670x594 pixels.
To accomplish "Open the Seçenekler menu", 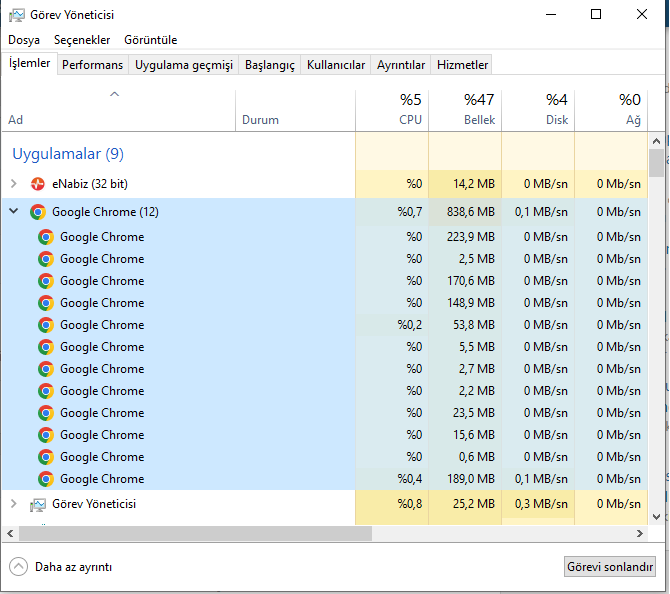I will point(82,40).
